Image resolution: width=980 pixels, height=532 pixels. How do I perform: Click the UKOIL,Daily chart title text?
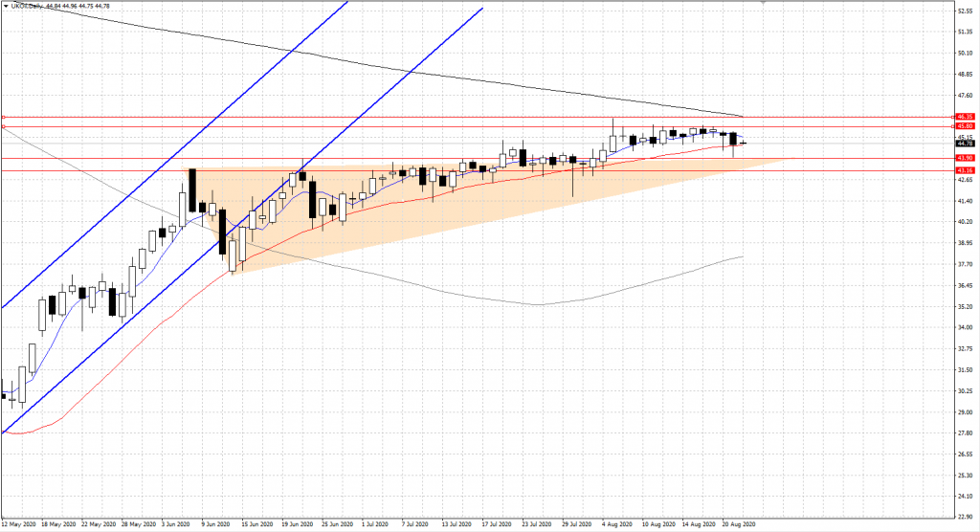coord(29,7)
